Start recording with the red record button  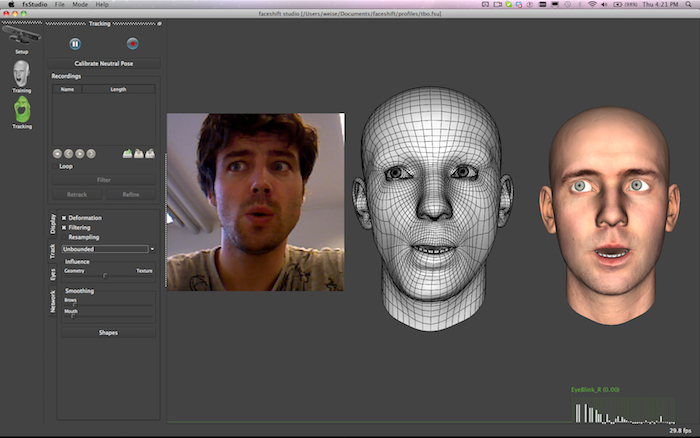(131, 43)
